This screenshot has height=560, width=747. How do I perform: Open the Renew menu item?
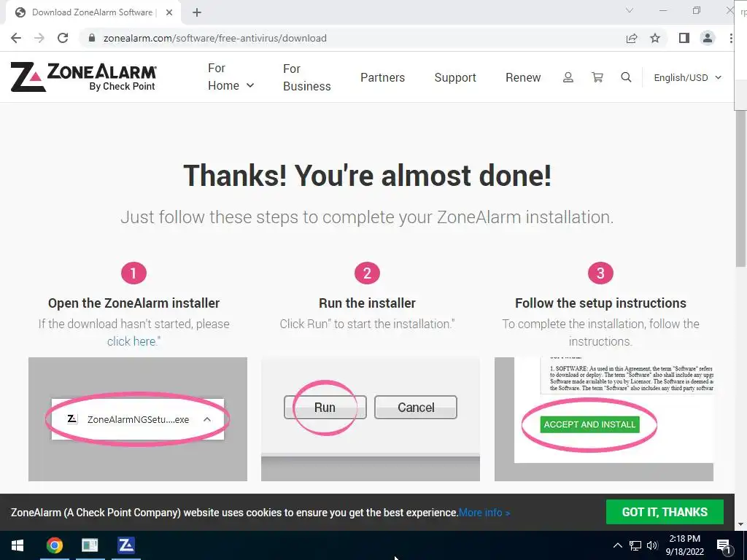(x=523, y=77)
